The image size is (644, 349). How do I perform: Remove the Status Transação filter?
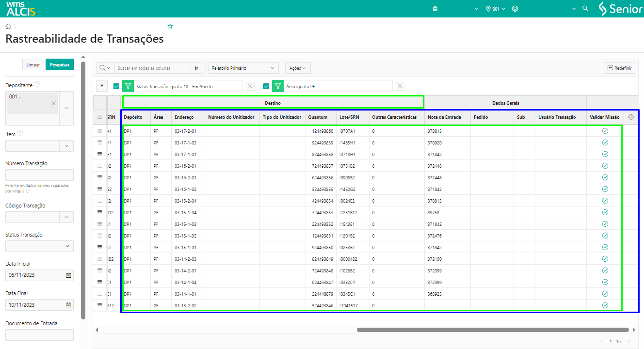click(x=250, y=86)
